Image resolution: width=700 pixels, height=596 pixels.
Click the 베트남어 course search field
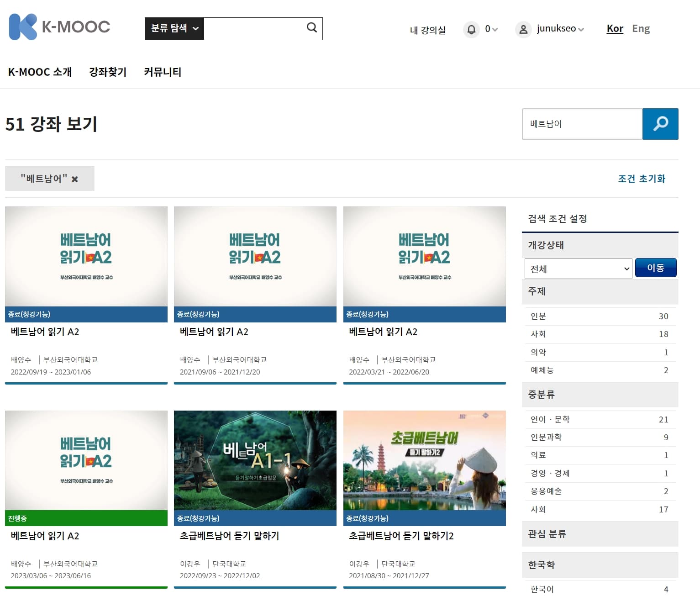(582, 124)
